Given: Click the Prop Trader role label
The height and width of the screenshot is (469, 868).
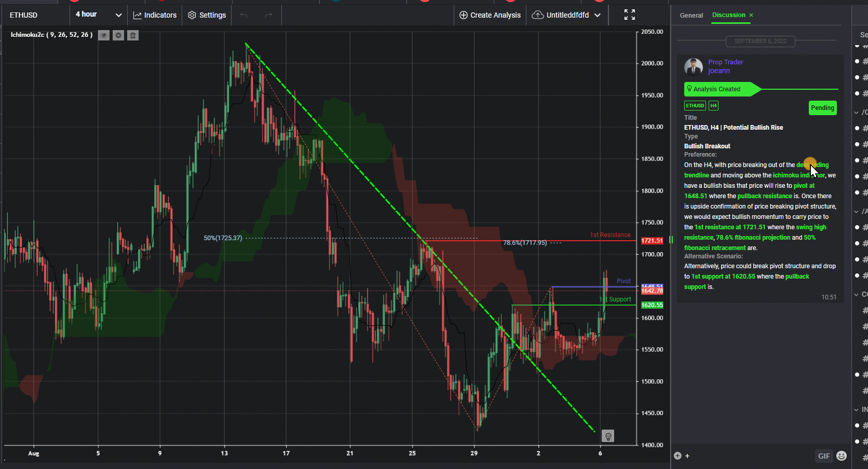Looking at the screenshot, I should (x=726, y=62).
